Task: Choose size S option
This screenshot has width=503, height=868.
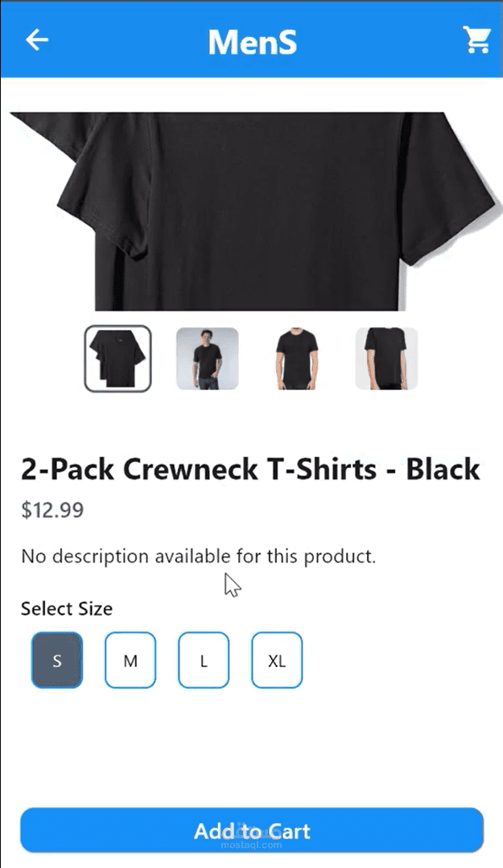Action: (x=57, y=660)
